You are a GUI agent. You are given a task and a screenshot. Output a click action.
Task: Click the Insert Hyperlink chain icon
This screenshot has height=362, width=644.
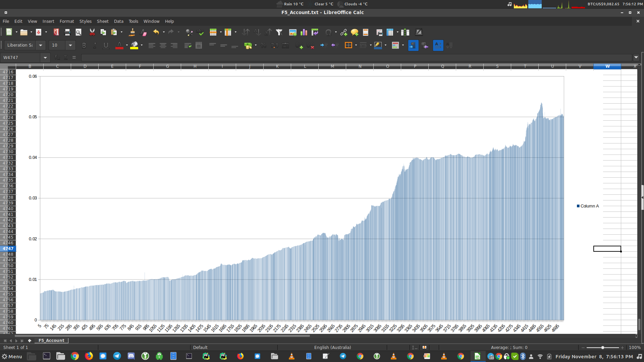(x=343, y=32)
